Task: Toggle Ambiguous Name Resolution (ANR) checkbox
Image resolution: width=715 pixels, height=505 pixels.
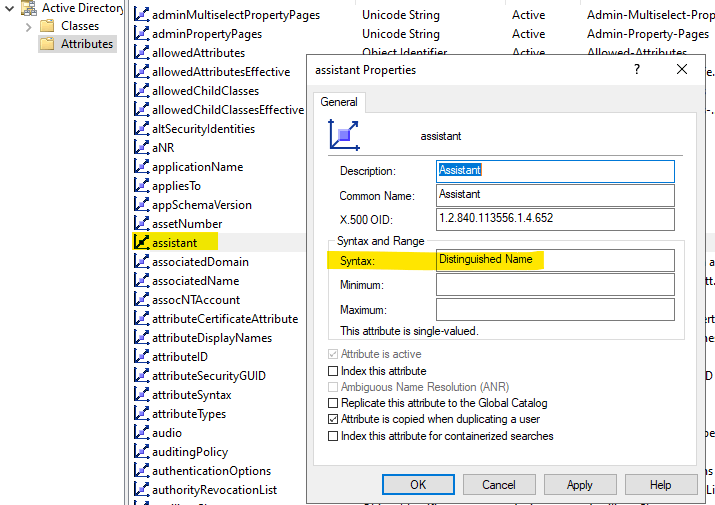Action: (333, 387)
